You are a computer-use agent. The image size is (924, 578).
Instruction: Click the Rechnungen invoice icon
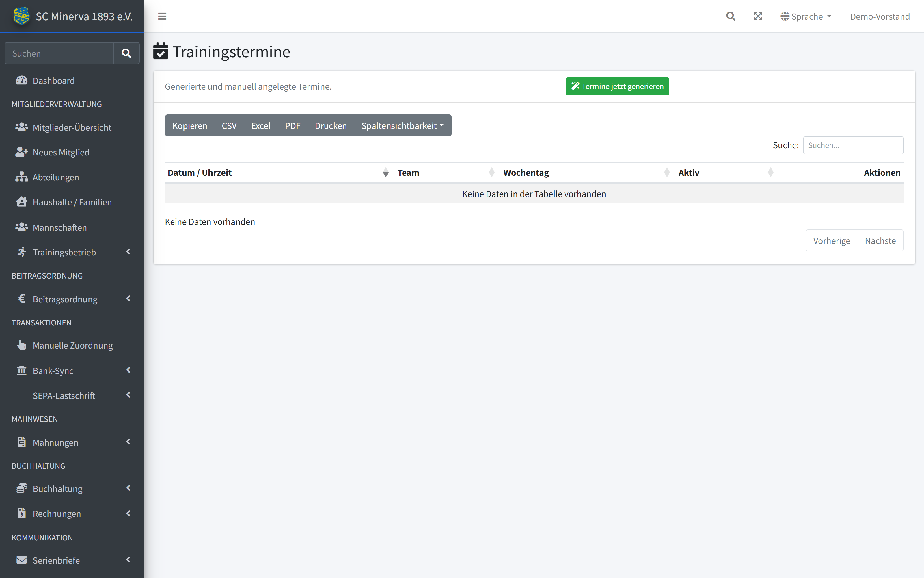(22, 513)
